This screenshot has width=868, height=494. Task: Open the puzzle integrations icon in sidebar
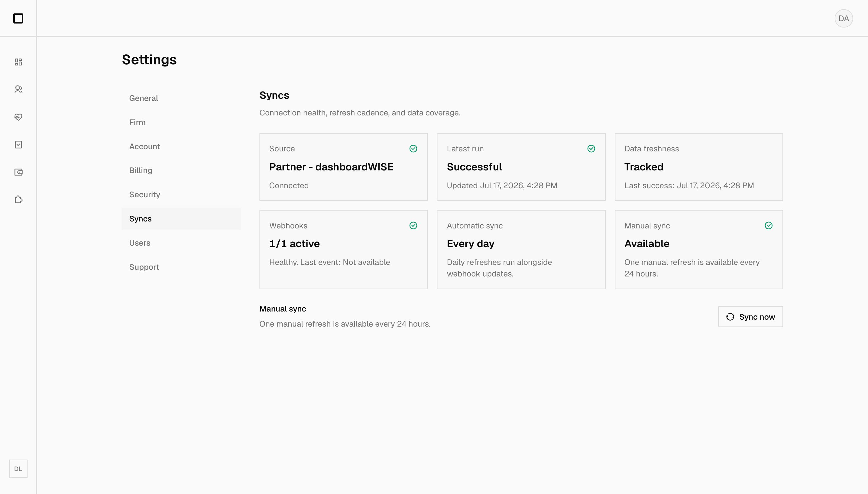click(x=18, y=199)
